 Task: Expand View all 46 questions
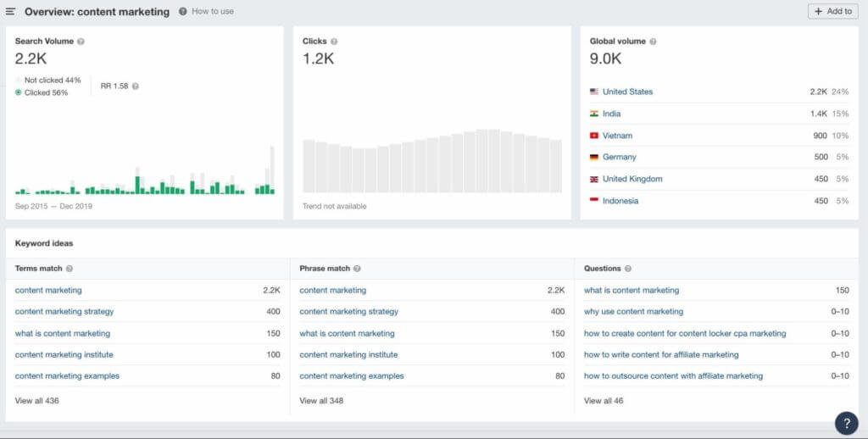click(x=604, y=400)
